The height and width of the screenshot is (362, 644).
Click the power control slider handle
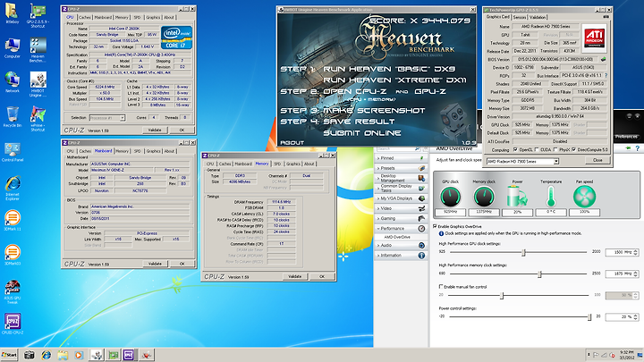pos(589,316)
